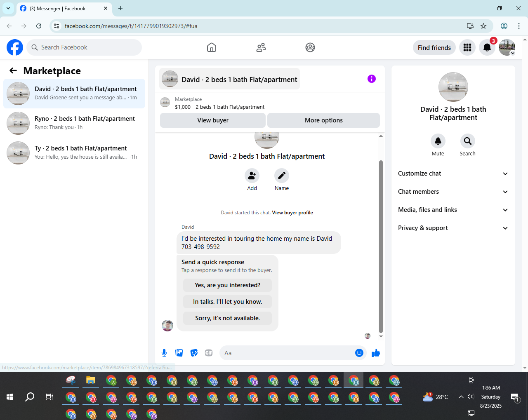The height and width of the screenshot is (420, 528).
Task: Reload the page in Chrome
Action: tap(39, 26)
